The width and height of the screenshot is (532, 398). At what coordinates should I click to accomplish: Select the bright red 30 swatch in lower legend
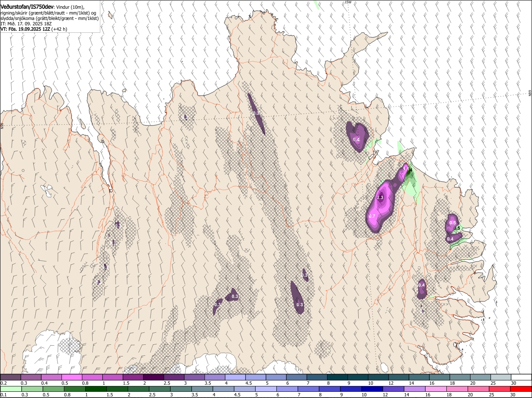tap(521, 389)
